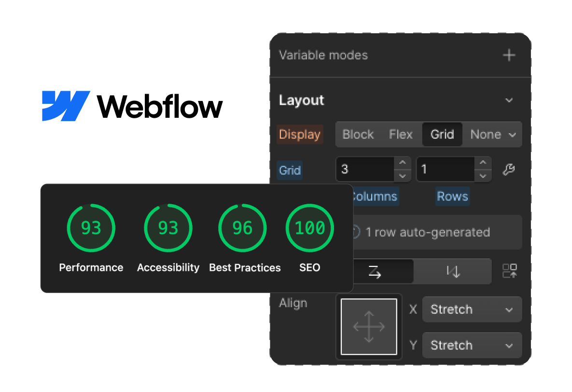
Task: Open grid settings wrench icon
Action: (509, 169)
